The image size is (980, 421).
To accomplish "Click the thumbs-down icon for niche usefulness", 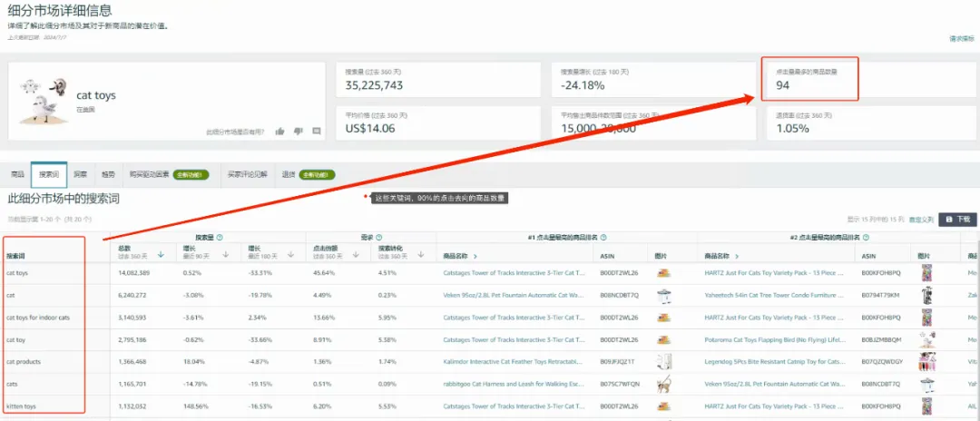I will coord(299,132).
